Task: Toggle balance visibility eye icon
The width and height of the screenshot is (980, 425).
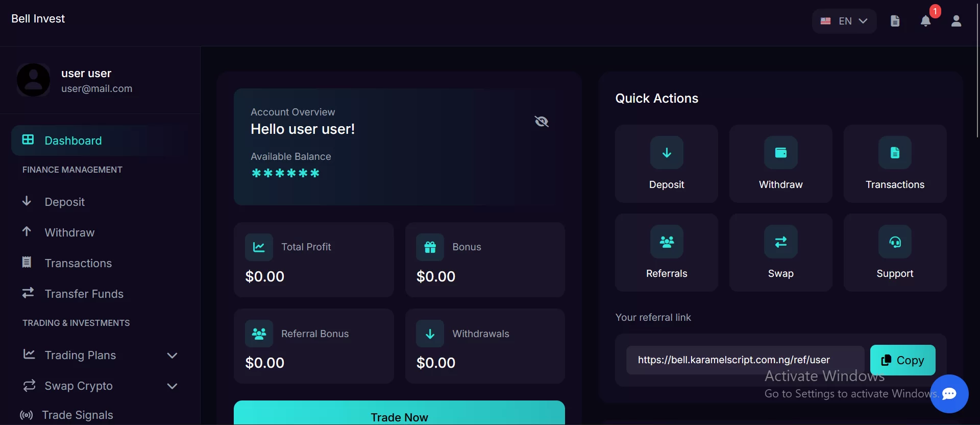Action: click(x=542, y=122)
